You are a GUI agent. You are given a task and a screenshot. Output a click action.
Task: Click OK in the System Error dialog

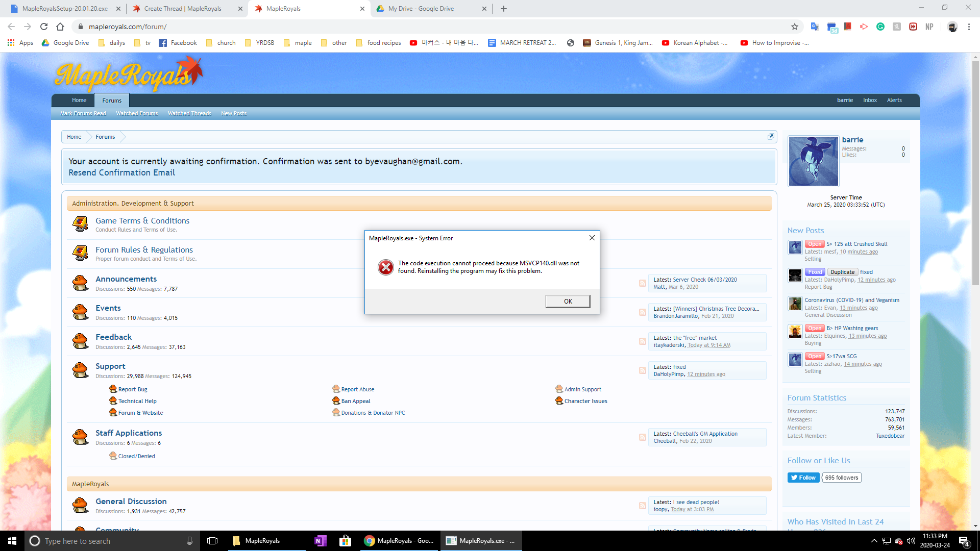(x=568, y=302)
